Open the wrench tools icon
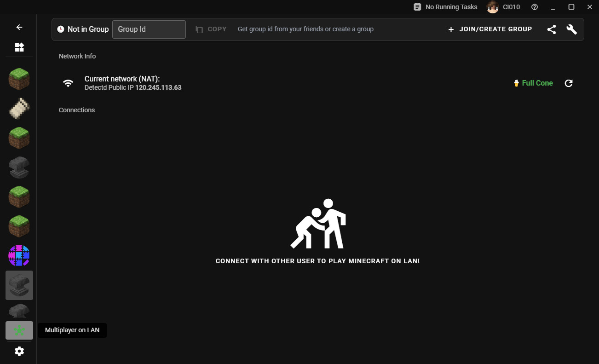The image size is (599, 364). click(x=572, y=29)
